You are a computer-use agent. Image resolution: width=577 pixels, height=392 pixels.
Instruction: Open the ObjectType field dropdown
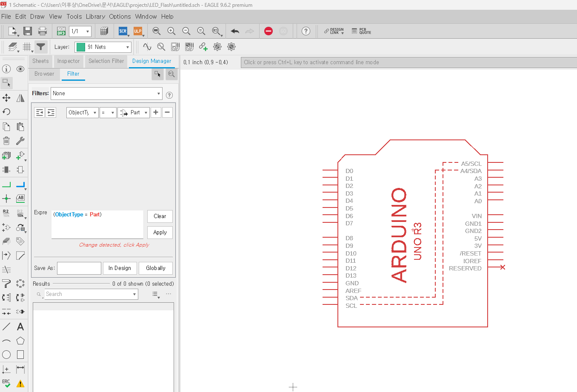(83, 113)
